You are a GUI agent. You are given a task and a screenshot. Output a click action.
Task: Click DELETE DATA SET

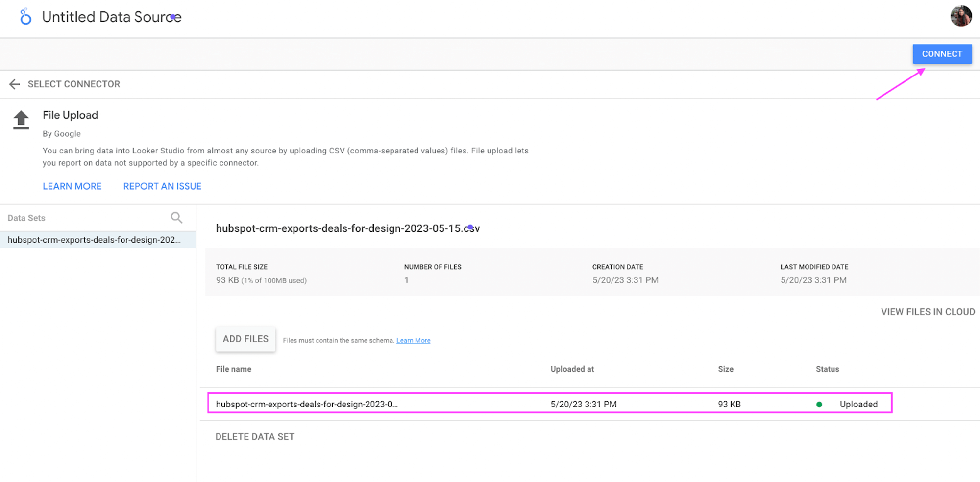(x=255, y=437)
